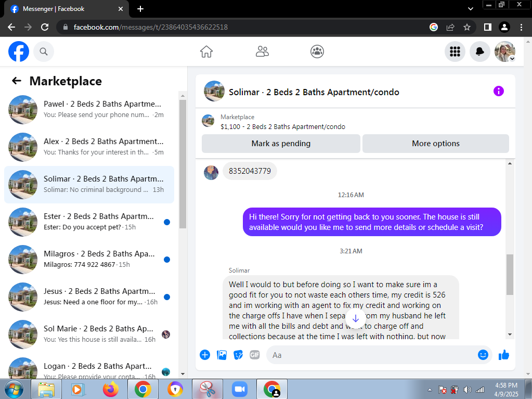Click the chat scrollbar down arrow
Viewport: 532px width, 399px height.
(x=510, y=334)
